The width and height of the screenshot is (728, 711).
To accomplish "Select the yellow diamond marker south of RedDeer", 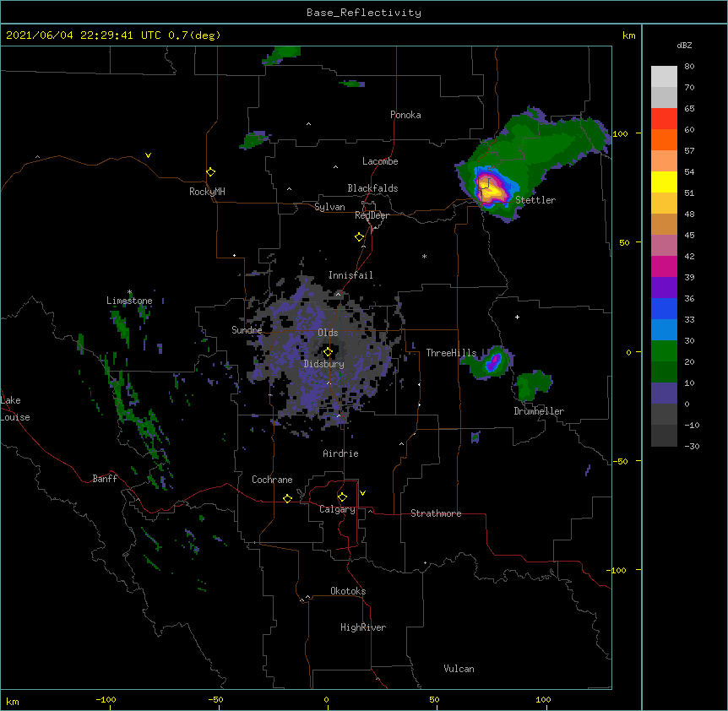I will [x=360, y=237].
